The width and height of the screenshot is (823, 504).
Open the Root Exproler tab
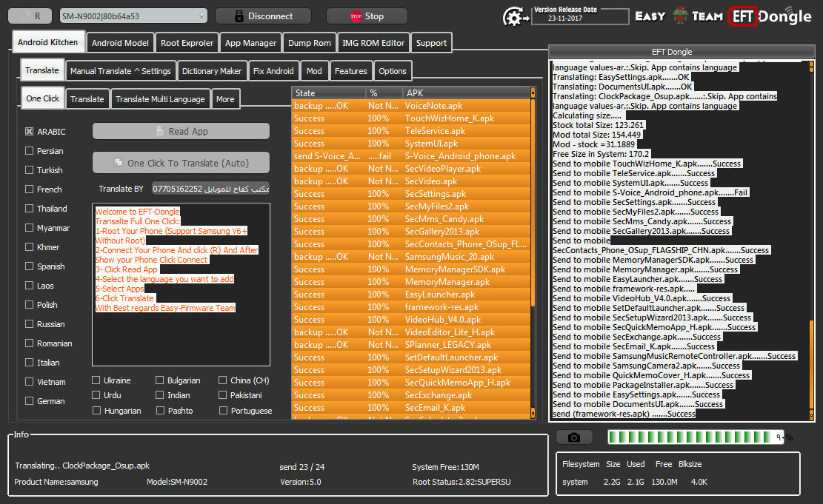click(187, 43)
